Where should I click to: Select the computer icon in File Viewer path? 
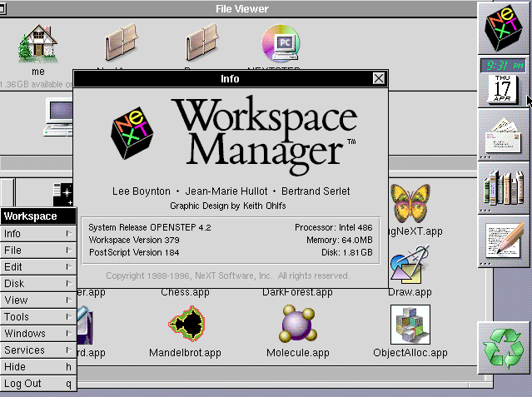pos(58,117)
